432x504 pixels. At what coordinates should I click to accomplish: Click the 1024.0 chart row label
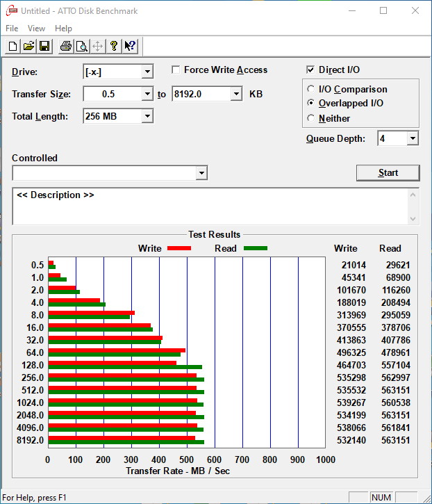30,403
